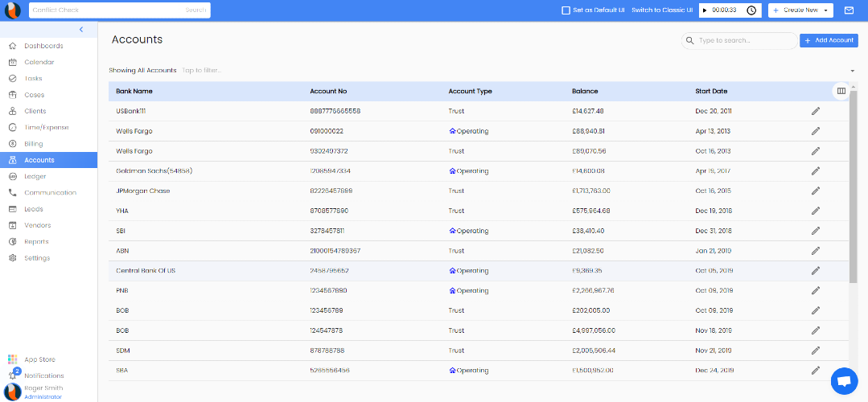
Task: Edit the PNB account pencil icon
Action: pyautogui.click(x=815, y=290)
